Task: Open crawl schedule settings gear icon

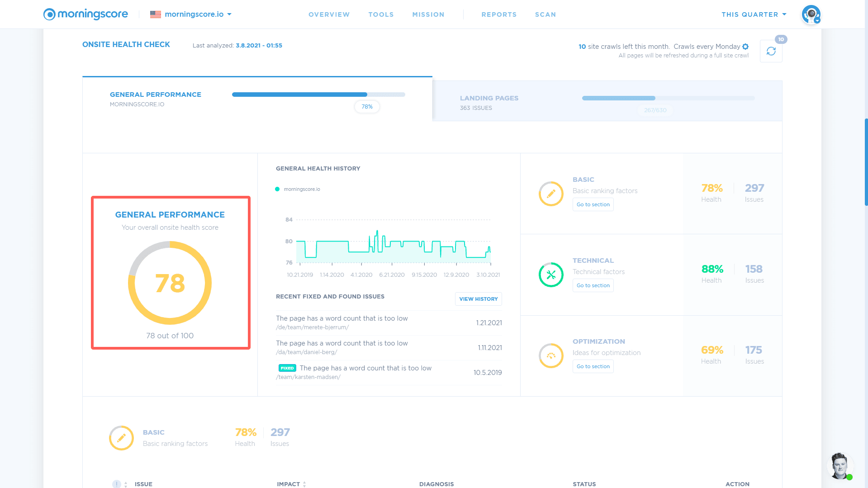Action: tap(745, 47)
